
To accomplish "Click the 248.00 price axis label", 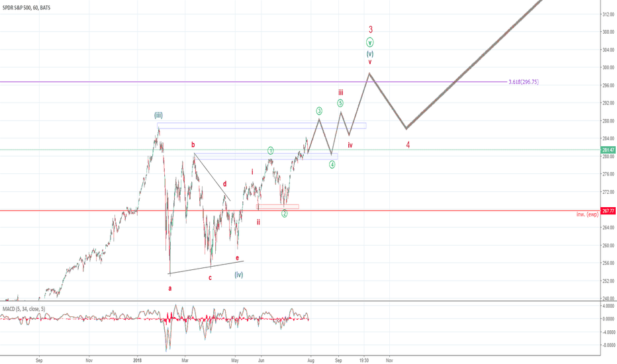I will pyautogui.click(x=608, y=298).
